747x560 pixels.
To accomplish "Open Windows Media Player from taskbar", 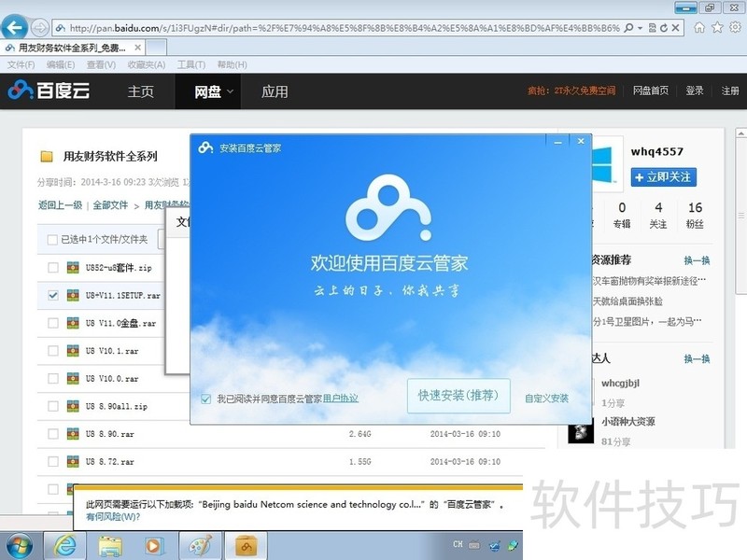I will click(x=154, y=544).
